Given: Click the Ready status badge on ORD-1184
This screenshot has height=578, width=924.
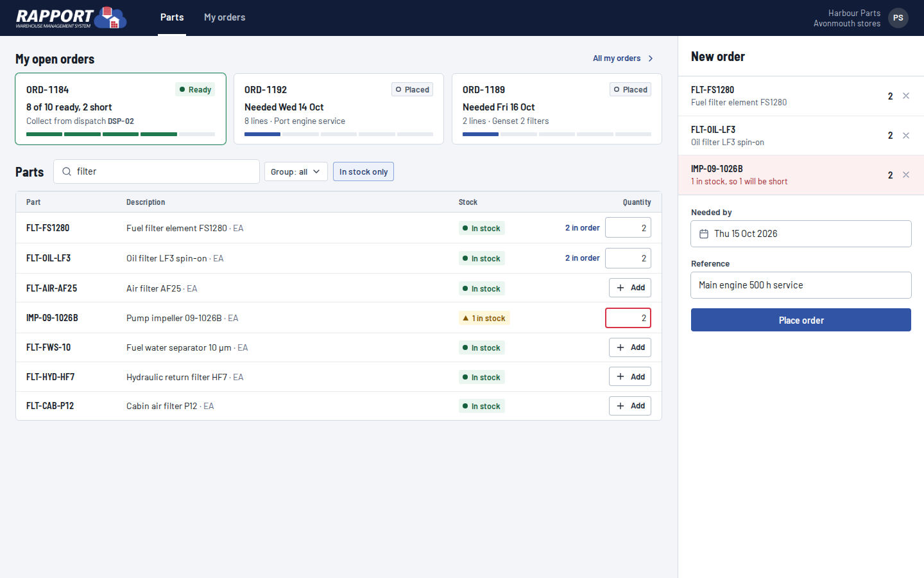Looking at the screenshot, I should click(195, 90).
